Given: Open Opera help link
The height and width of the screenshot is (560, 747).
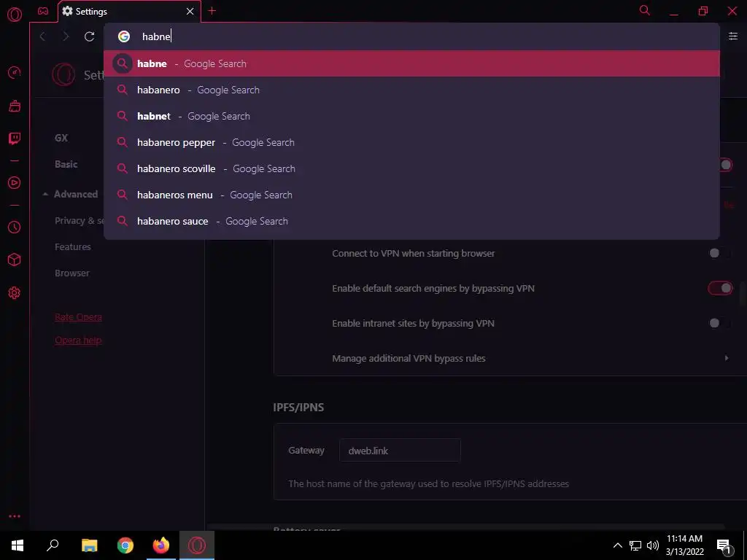Looking at the screenshot, I should pyautogui.click(x=78, y=341).
